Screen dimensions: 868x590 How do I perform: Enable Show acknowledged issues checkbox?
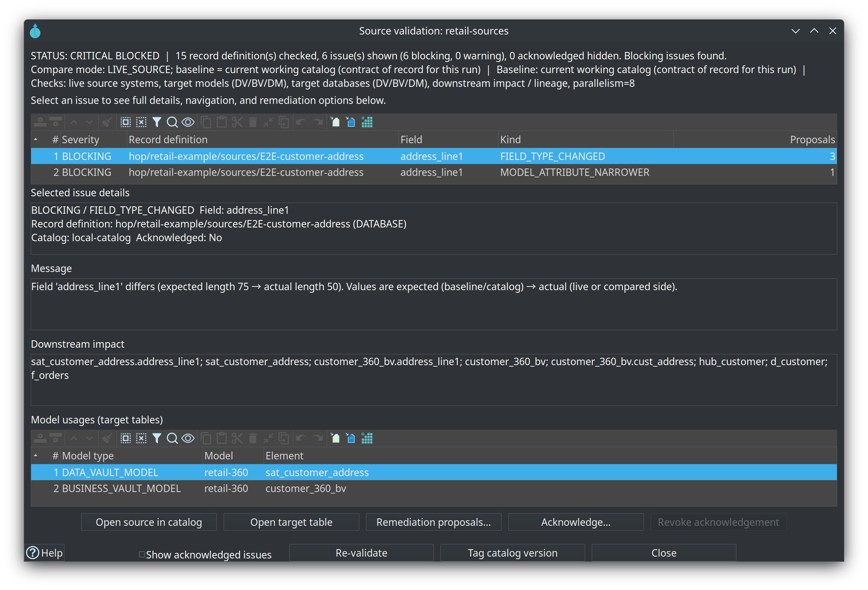coord(142,554)
